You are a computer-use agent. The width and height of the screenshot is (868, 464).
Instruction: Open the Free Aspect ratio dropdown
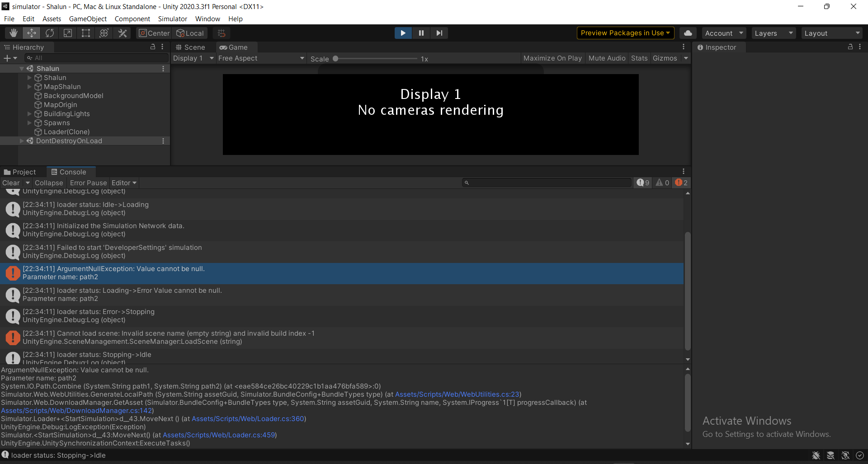point(261,58)
